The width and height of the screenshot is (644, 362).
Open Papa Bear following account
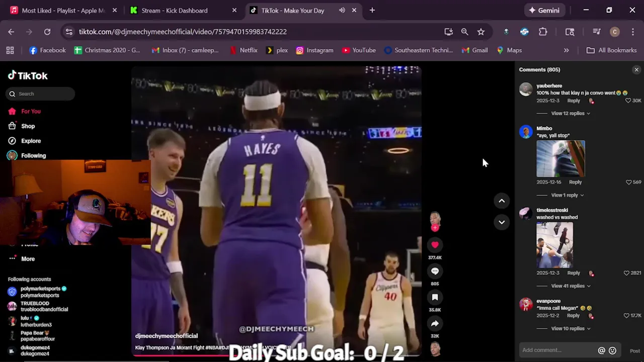coord(32,336)
